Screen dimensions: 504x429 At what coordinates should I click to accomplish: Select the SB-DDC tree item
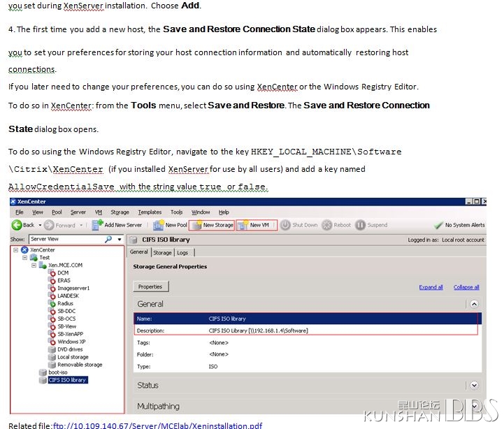pyautogui.click(x=66, y=311)
